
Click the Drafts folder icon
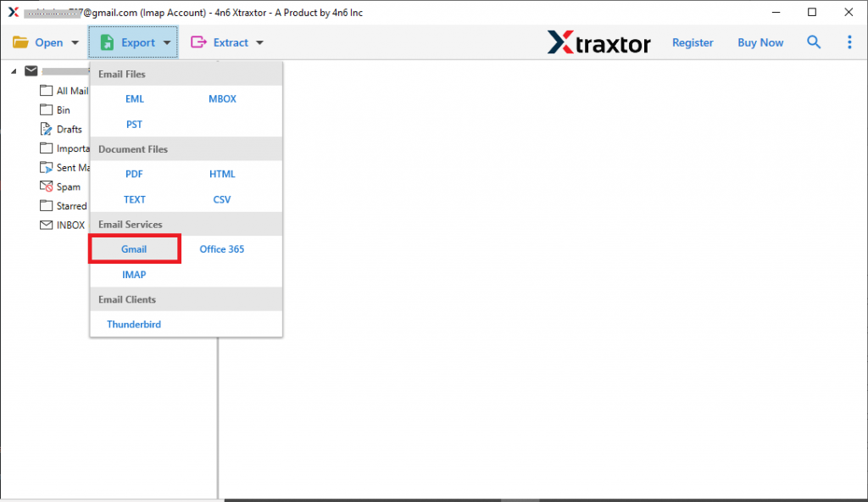[46, 129]
